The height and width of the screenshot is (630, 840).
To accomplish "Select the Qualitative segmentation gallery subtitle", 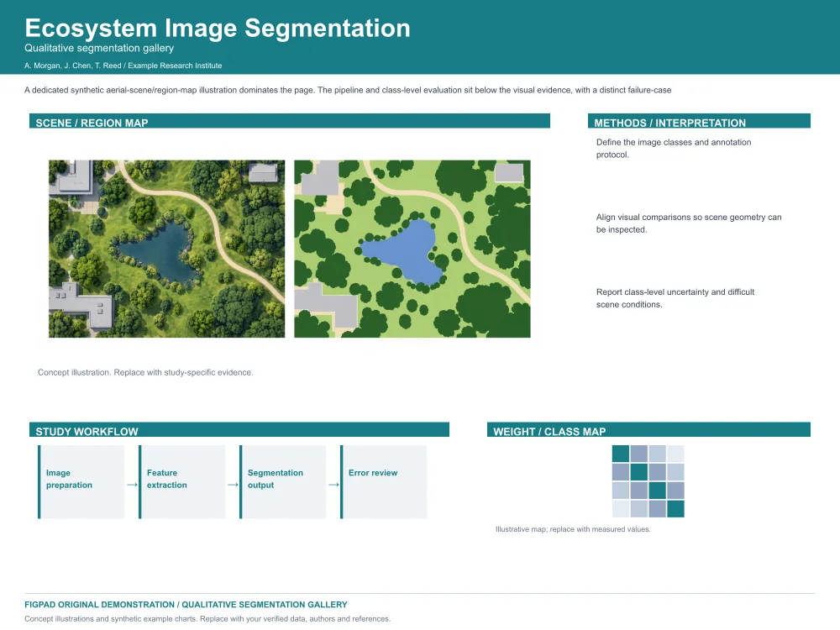I will 99,48.
